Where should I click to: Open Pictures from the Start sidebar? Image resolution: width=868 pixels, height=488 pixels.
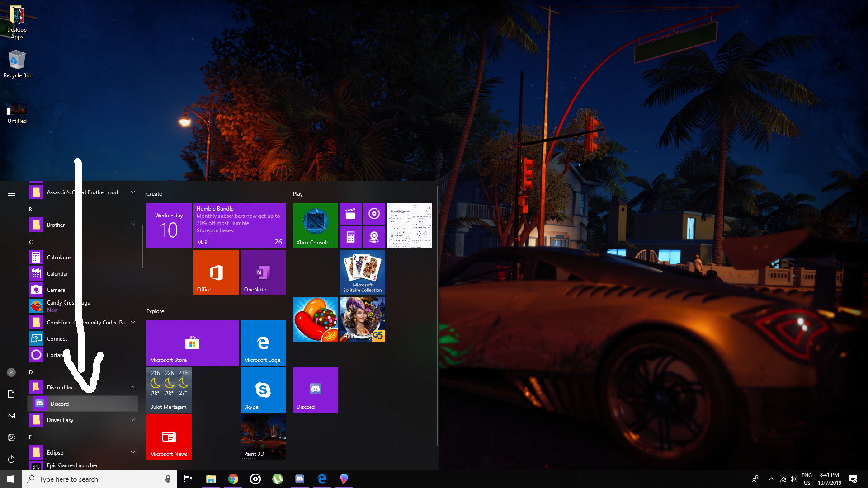tap(11, 416)
